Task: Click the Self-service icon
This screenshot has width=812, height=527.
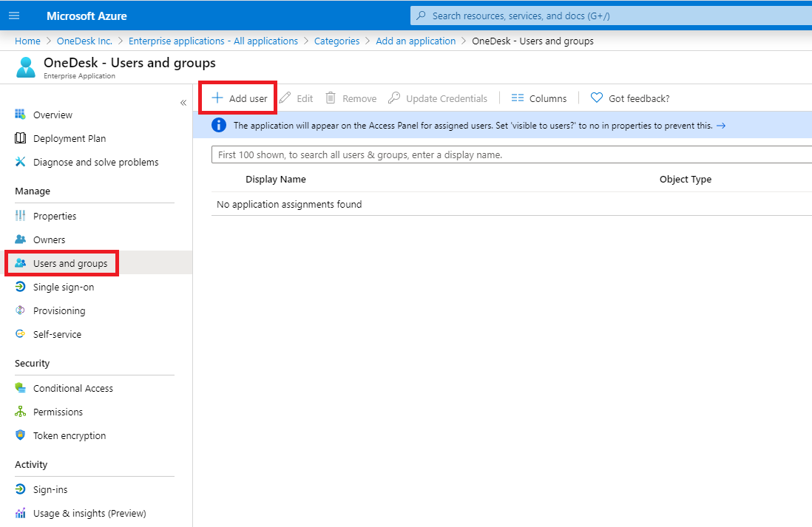Action: 20,334
